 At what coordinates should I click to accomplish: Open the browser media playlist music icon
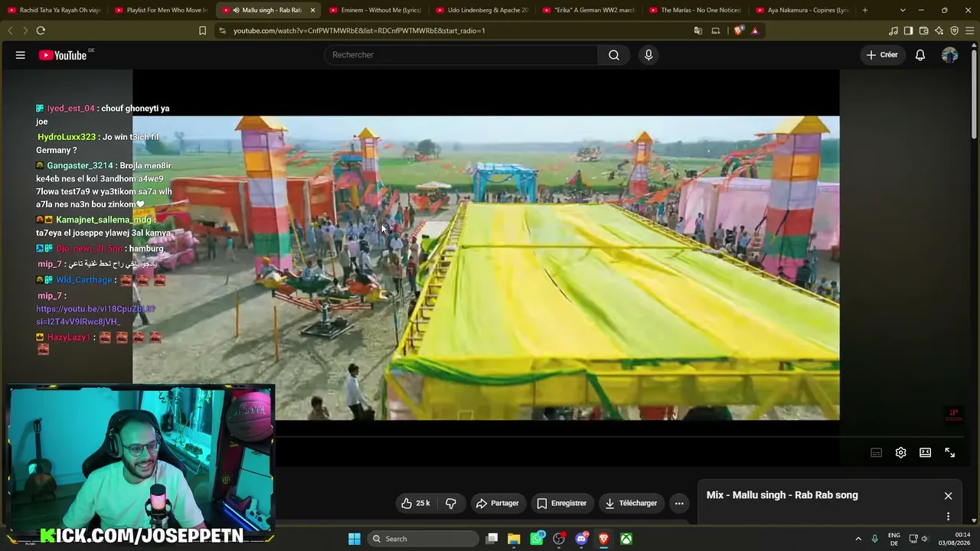893,31
